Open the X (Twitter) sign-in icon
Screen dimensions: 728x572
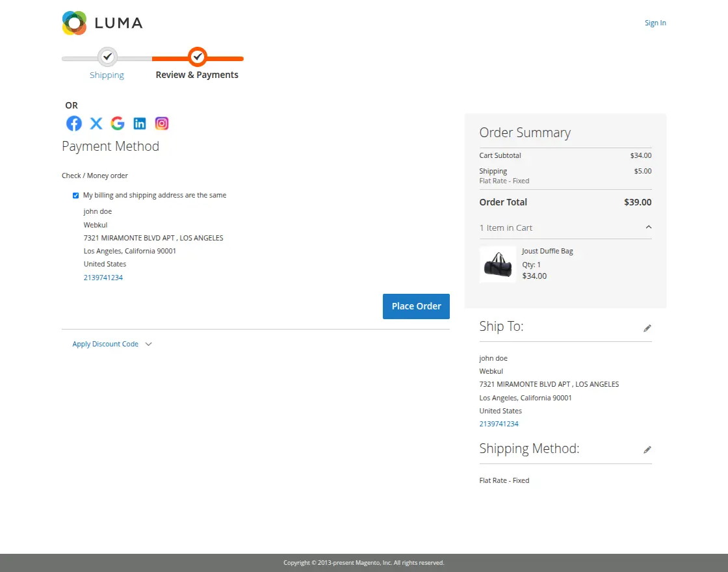click(96, 123)
